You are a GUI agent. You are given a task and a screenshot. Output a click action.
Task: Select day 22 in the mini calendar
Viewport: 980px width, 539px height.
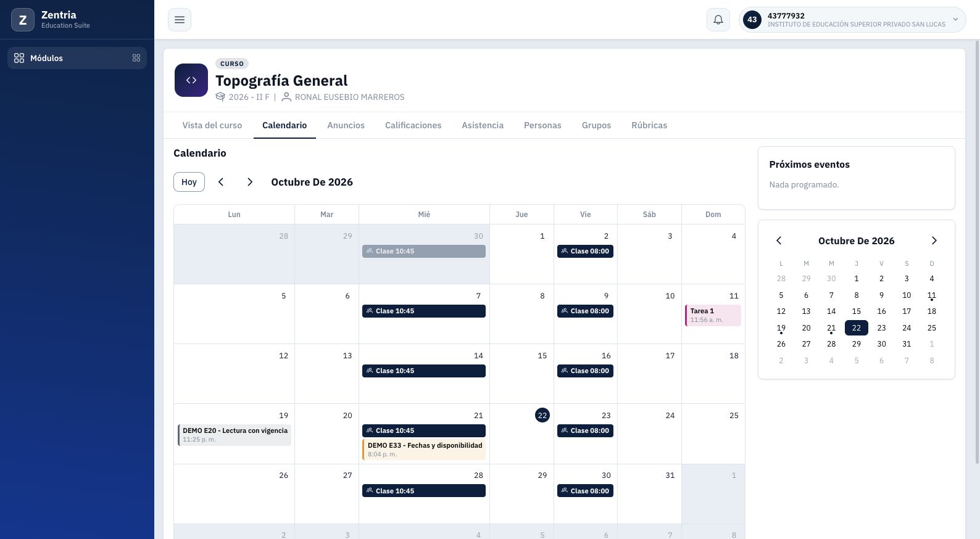(857, 327)
